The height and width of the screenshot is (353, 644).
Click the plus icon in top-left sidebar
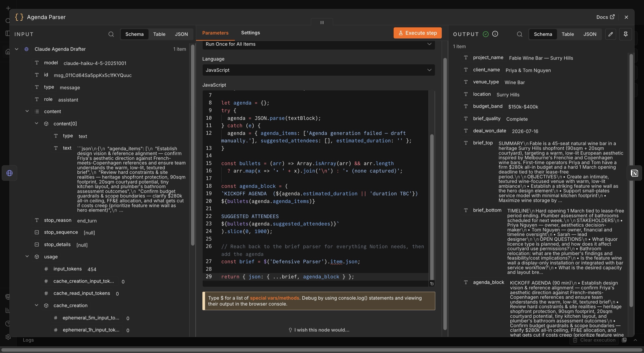tap(8, 8)
